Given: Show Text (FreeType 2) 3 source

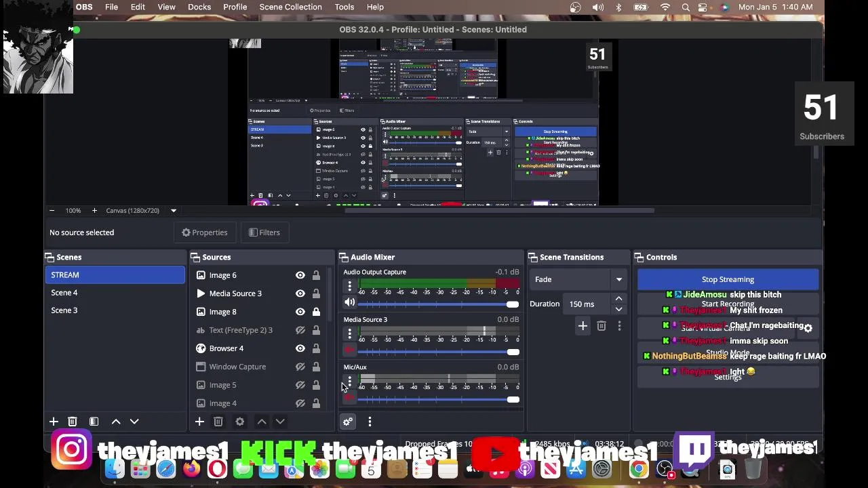Looking at the screenshot, I should pos(300,330).
